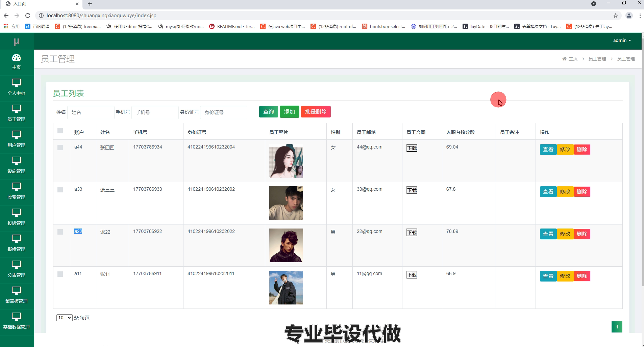Click the home icon in the breadcrumb
The width and height of the screenshot is (644, 347).
[564, 59]
